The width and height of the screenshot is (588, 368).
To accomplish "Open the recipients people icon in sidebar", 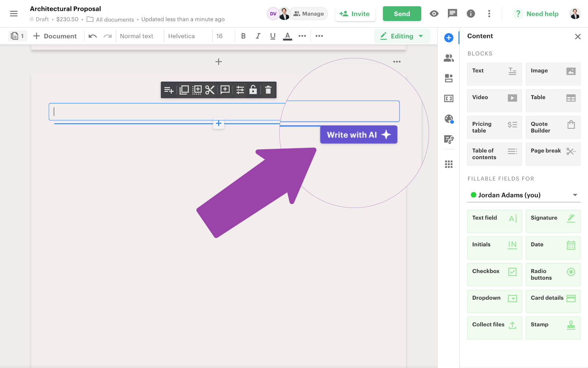I will point(449,58).
